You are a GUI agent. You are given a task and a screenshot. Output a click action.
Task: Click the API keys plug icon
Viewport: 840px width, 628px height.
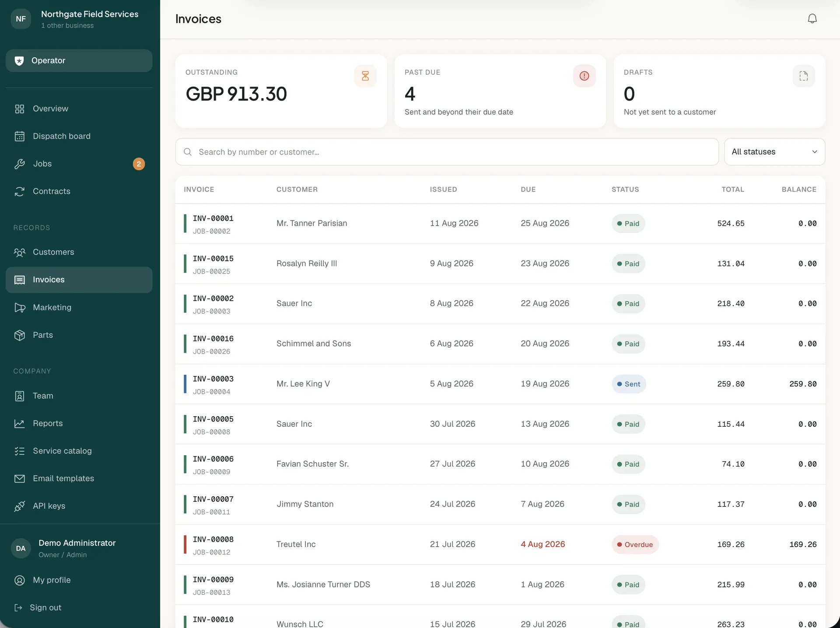20,506
